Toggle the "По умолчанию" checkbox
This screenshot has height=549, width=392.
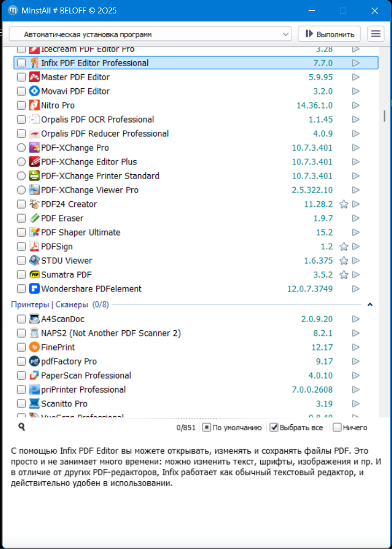(x=206, y=427)
